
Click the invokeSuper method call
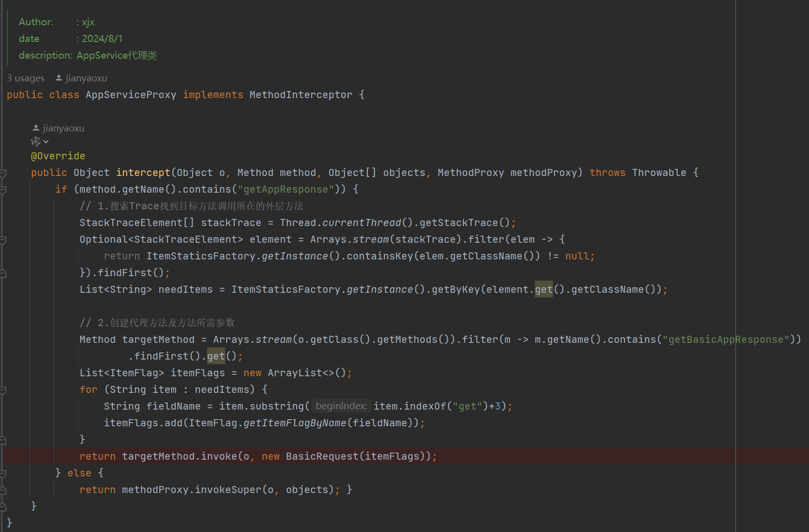pos(228,490)
